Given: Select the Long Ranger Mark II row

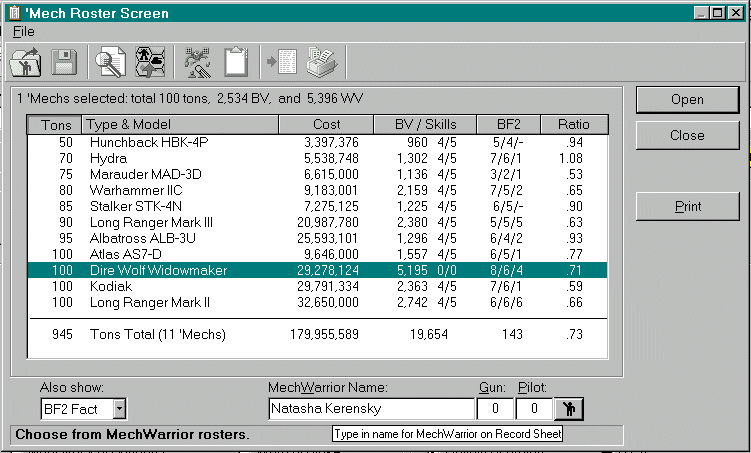Looking at the screenshot, I should [318, 302].
